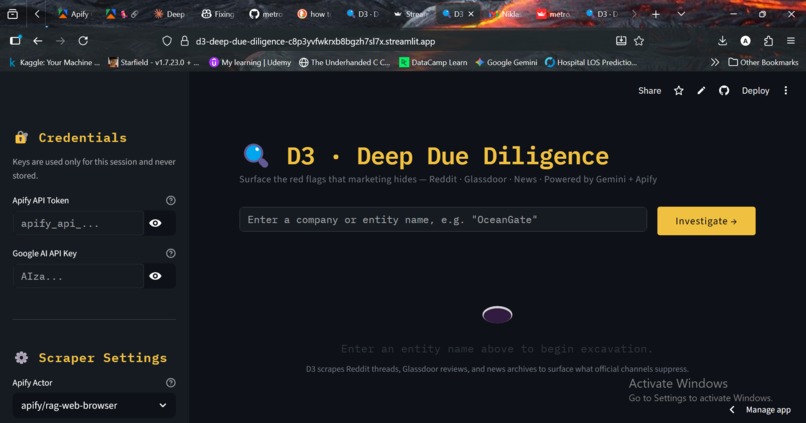The height and width of the screenshot is (423, 806).
Task: Open the GitHub repository icon in Streamlit header
Action: [x=724, y=90]
